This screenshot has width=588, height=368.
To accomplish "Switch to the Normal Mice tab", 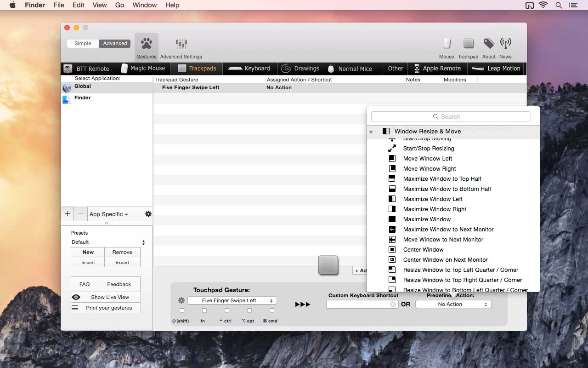I will tap(350, 69).
